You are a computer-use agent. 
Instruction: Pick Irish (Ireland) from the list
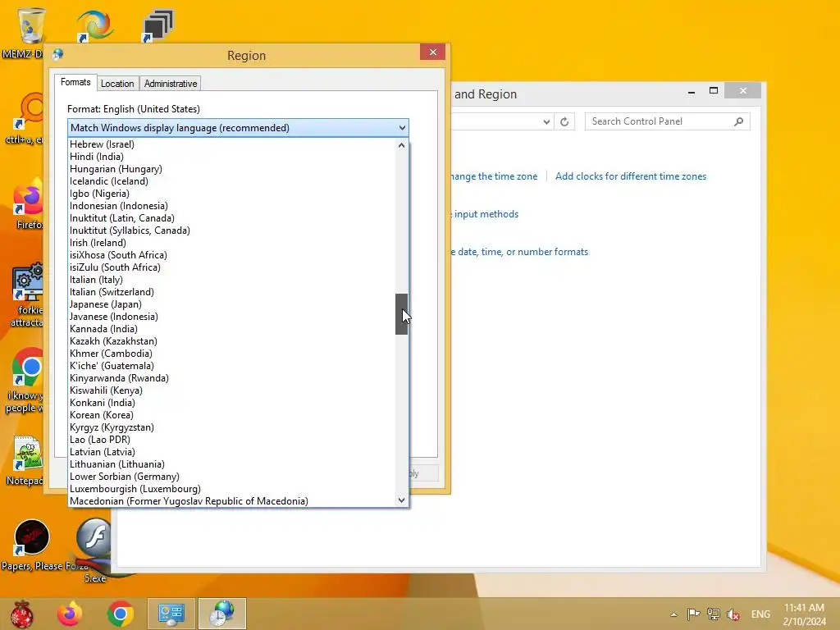coord(231,243)
